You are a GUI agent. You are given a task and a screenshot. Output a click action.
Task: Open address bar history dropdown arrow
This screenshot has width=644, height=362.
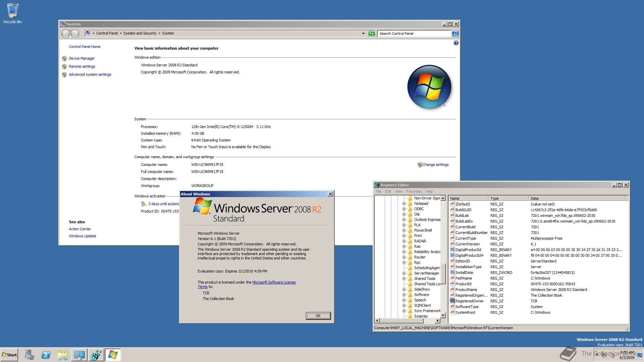point(363,34)
